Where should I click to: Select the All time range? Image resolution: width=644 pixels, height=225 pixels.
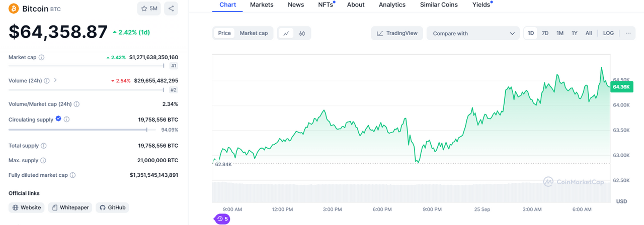[589, 33]
